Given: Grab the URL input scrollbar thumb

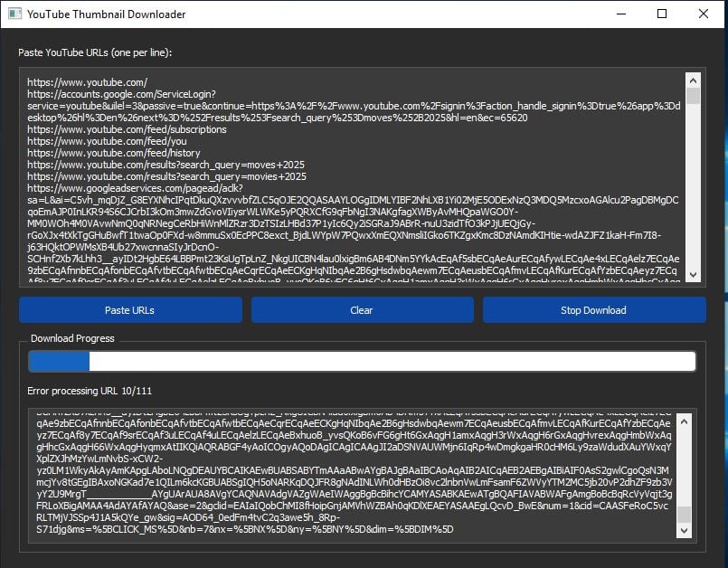Looking at the screenshot, I should point(694,96).
